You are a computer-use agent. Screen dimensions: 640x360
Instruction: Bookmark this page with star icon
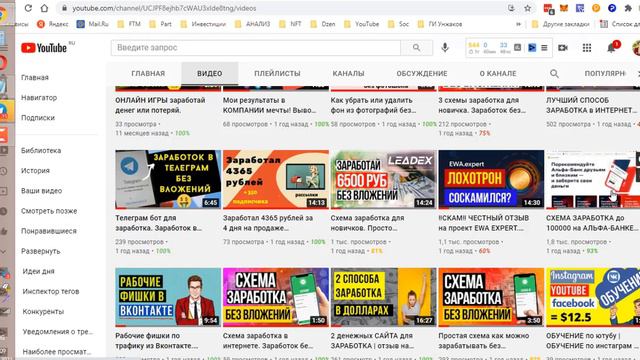527,8
